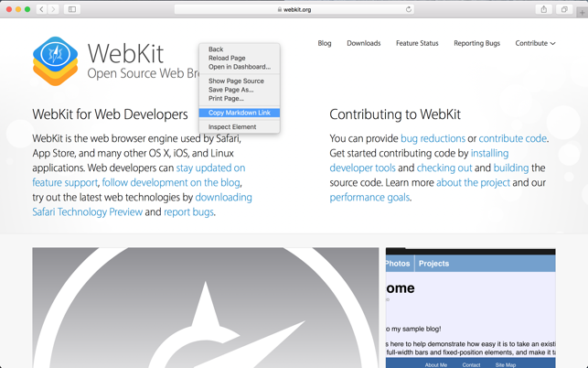Viewport: 588px width, 368px height.
Task: Choose Back in the context menu
Action: tap(240, 49)
